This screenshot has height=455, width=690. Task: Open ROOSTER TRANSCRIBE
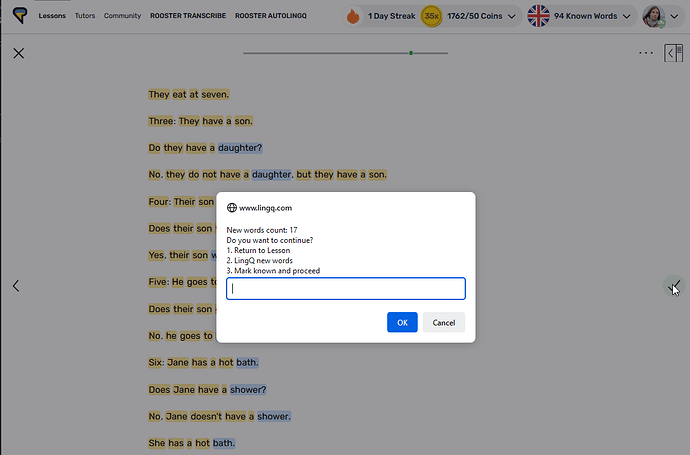click(188, 16)
